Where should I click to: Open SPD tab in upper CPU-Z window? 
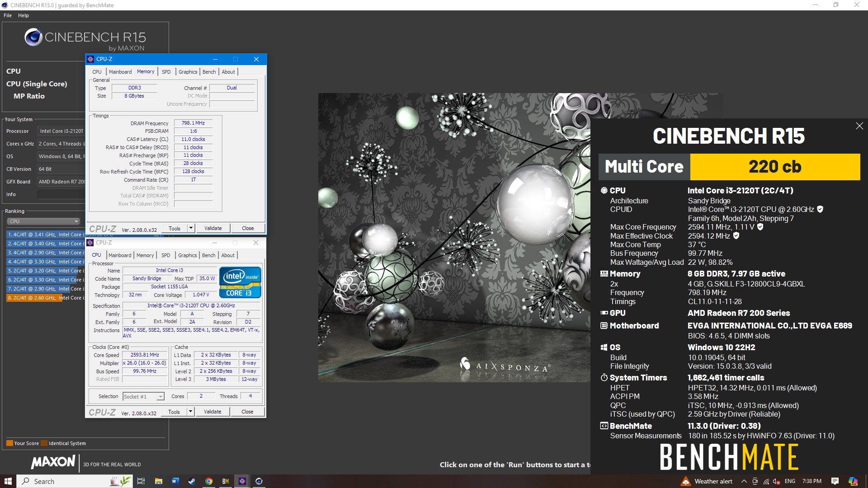pos(166,72)
